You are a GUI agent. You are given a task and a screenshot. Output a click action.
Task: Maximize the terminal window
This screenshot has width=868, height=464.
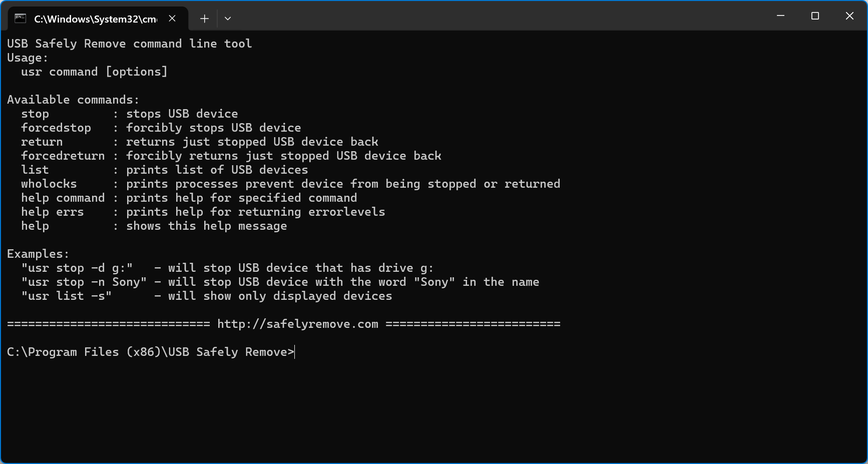(x=815, y=16)
